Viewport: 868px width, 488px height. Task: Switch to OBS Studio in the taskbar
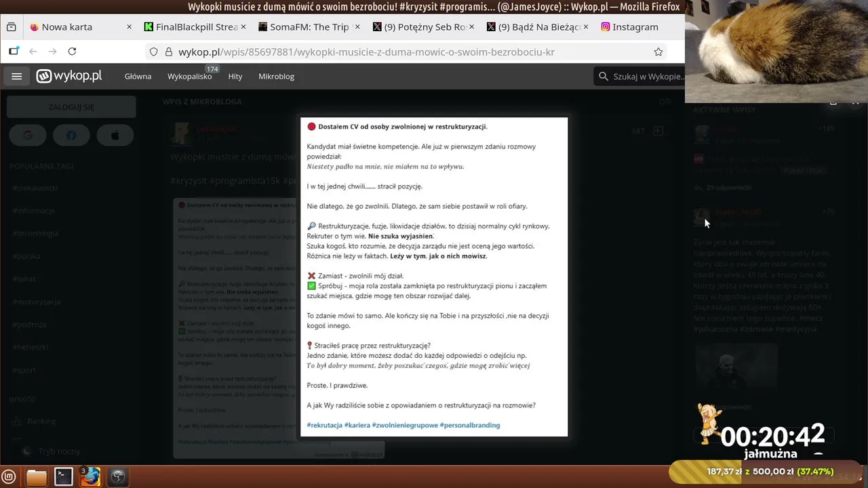tap(118, 477)
